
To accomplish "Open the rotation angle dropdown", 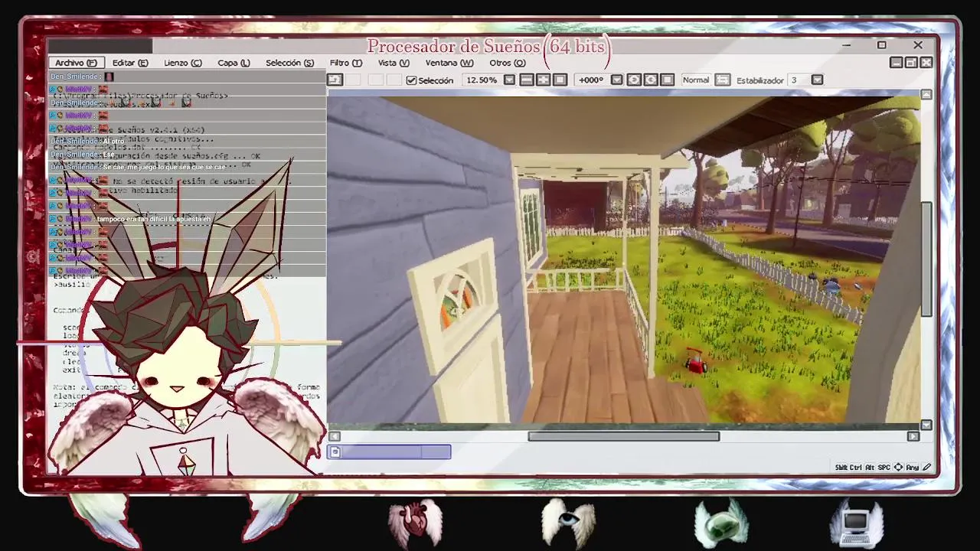I will [x=616, y=80].
